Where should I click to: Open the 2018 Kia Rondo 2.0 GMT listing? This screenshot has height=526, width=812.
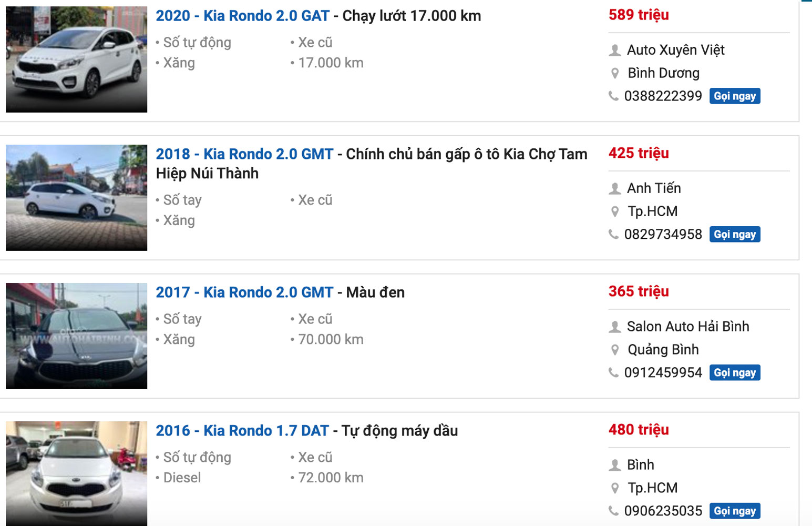[244, 154]
